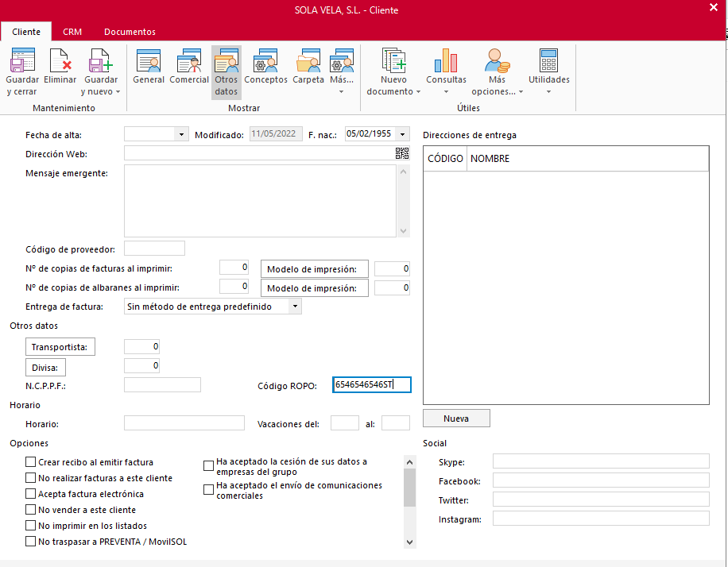Click the Divisa button
Screen dimensions: 728x567
pyautogui.click(x=45, y=367)
